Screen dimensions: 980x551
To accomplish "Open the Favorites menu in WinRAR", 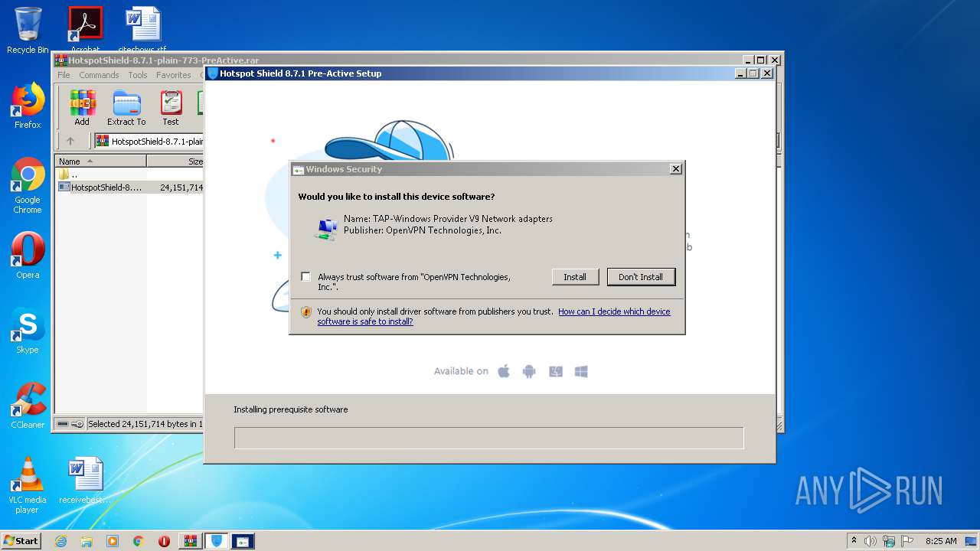I will pos(174,75).
